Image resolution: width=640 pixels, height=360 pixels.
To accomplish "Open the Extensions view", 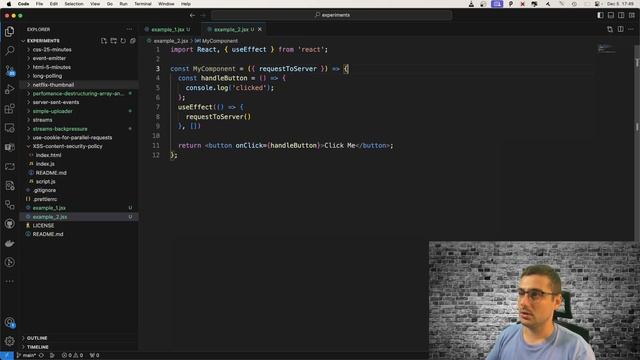I will pyautogui.click(x=9, y=109).
